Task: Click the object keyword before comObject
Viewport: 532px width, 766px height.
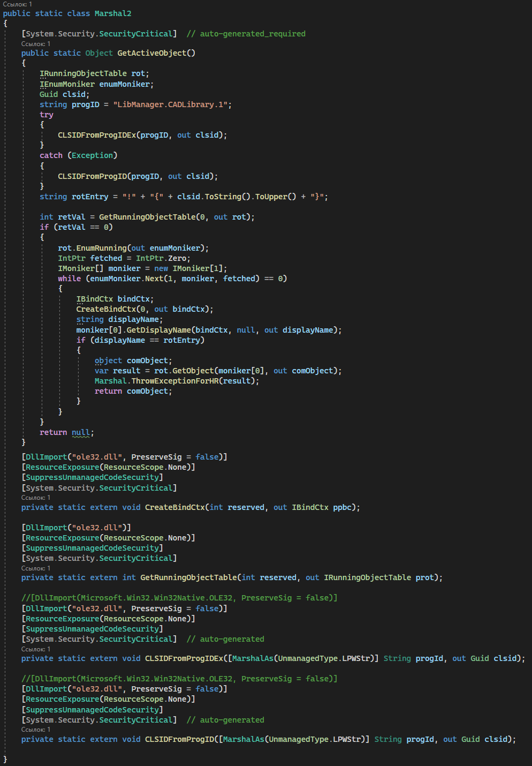Action: tap(109, 361)
